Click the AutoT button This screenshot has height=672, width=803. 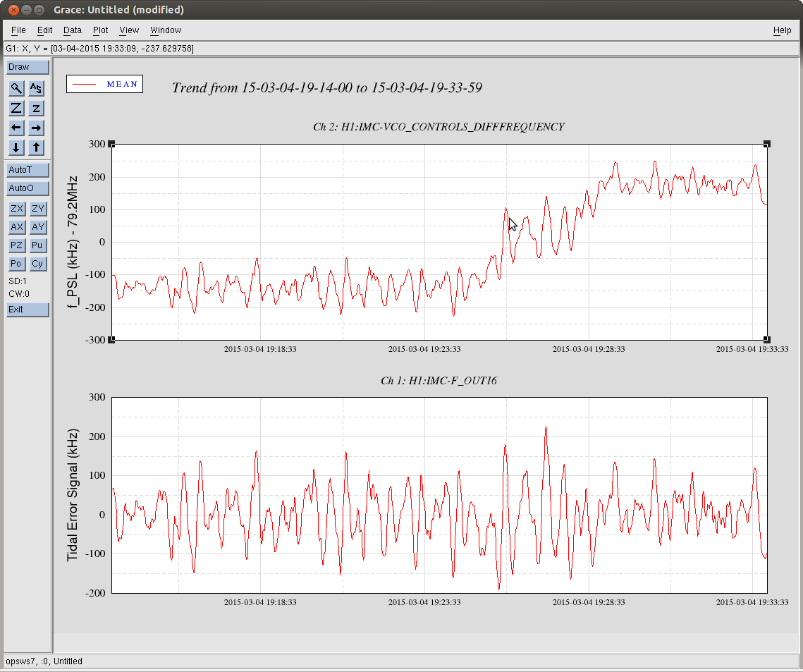pyautogui.click(x=27, y=170)
